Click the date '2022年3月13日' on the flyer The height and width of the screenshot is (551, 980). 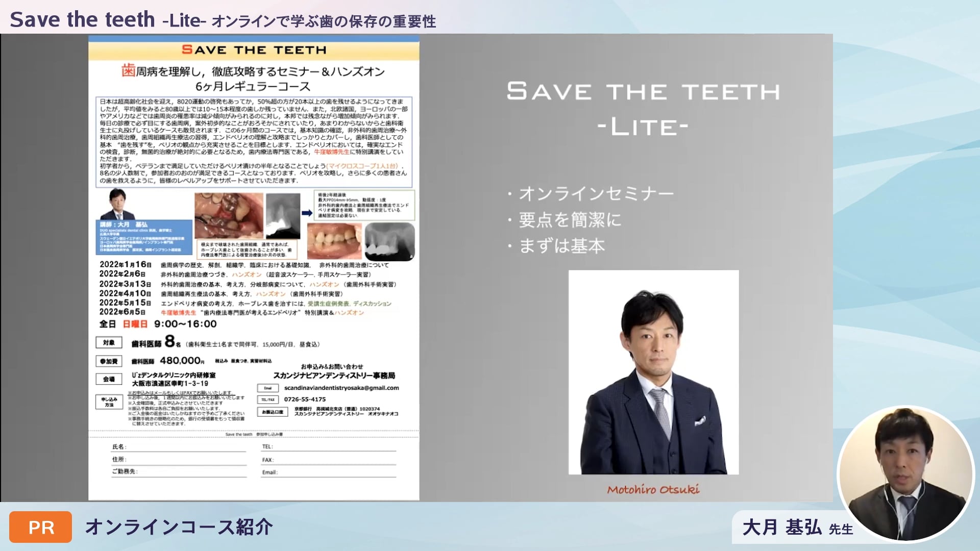pyautogui.click(x=126, y=284)
